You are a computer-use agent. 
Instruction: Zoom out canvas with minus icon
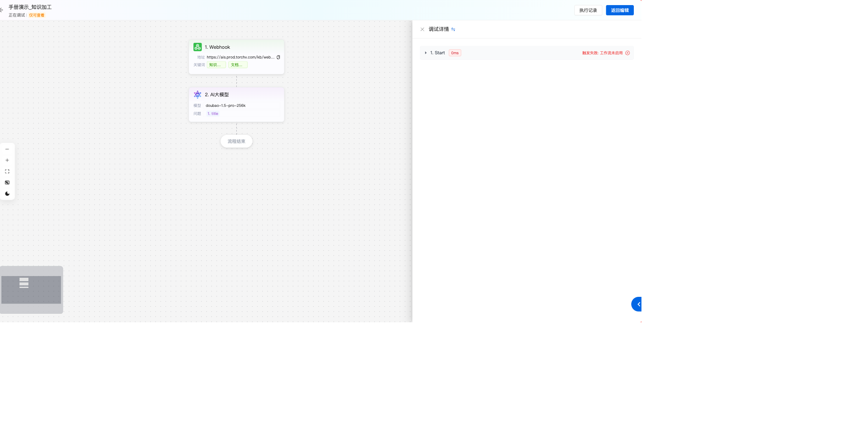tap(7, 149)
